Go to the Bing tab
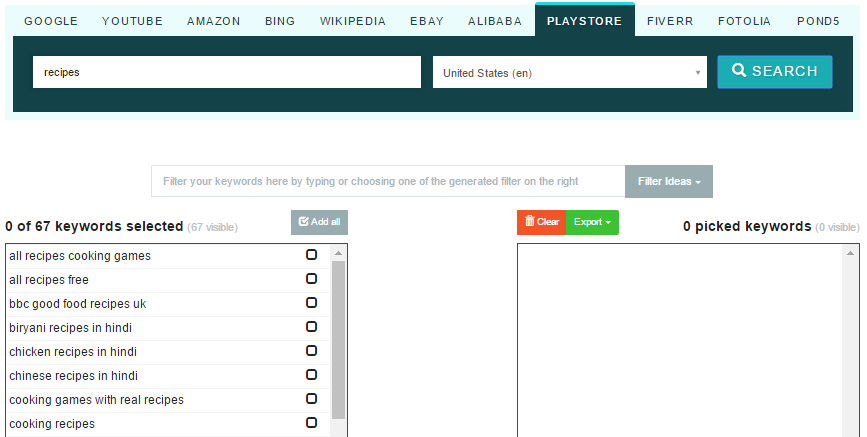Viewport: 867px width, 437px height. (280, 21)
